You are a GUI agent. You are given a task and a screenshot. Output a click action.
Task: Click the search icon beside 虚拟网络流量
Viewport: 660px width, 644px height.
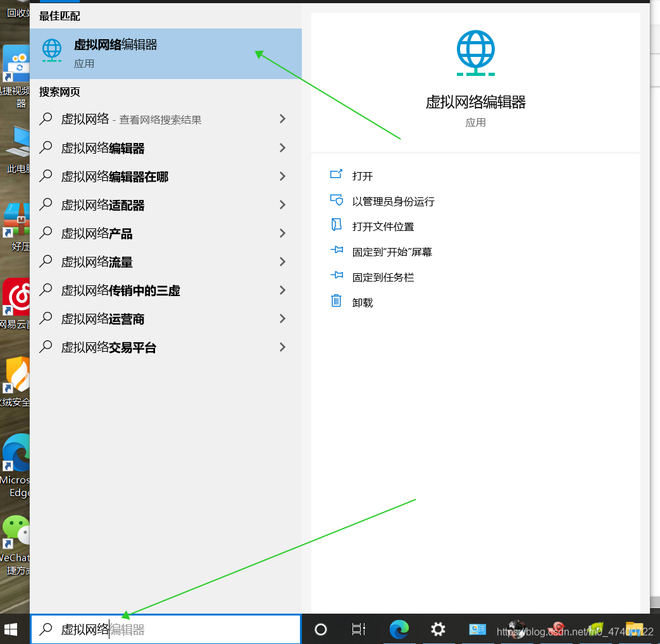pos(46,261)
